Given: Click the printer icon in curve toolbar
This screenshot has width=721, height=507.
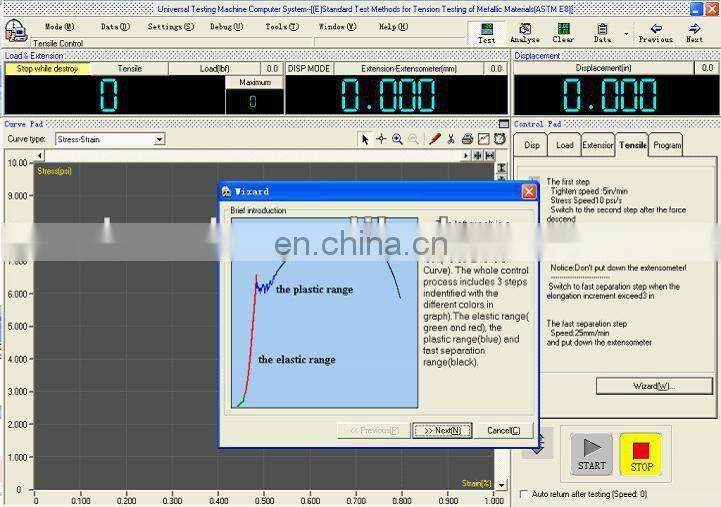Looking at the screenshot, I should click(466, 139).
